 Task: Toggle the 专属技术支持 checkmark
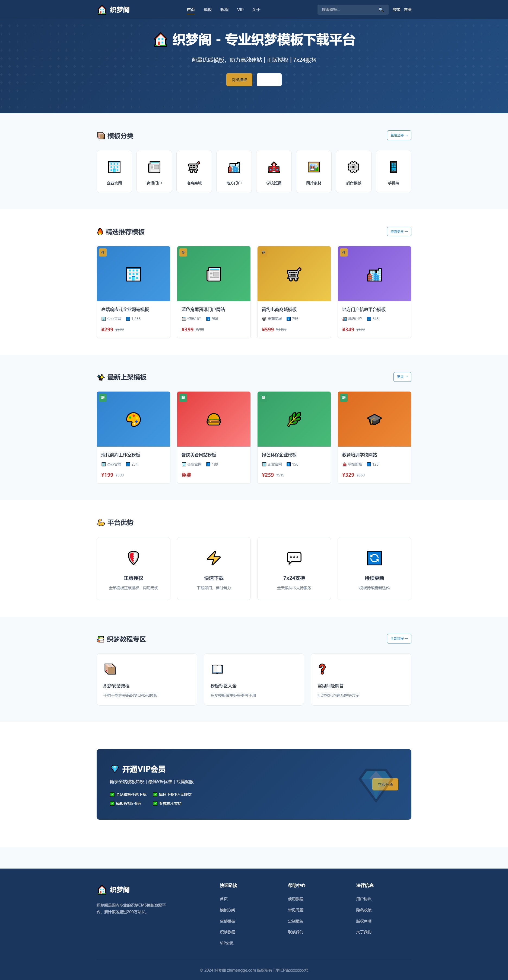coord(155,803)
